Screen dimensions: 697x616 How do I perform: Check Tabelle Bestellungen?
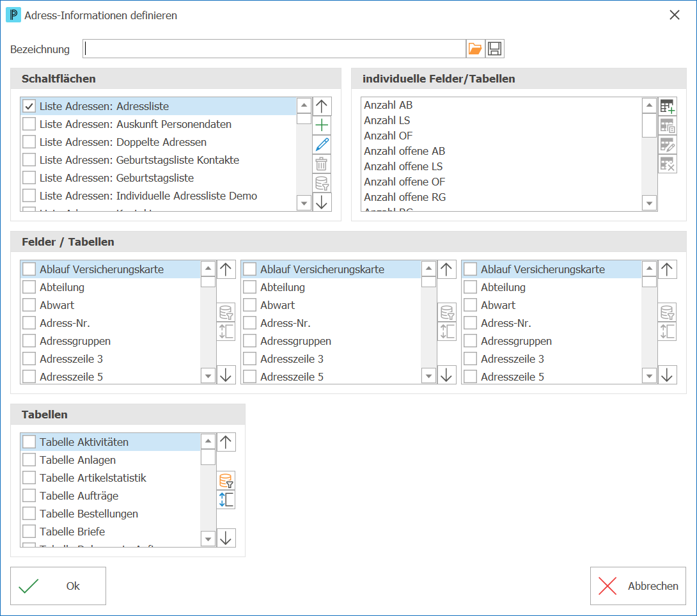(29, 514)
